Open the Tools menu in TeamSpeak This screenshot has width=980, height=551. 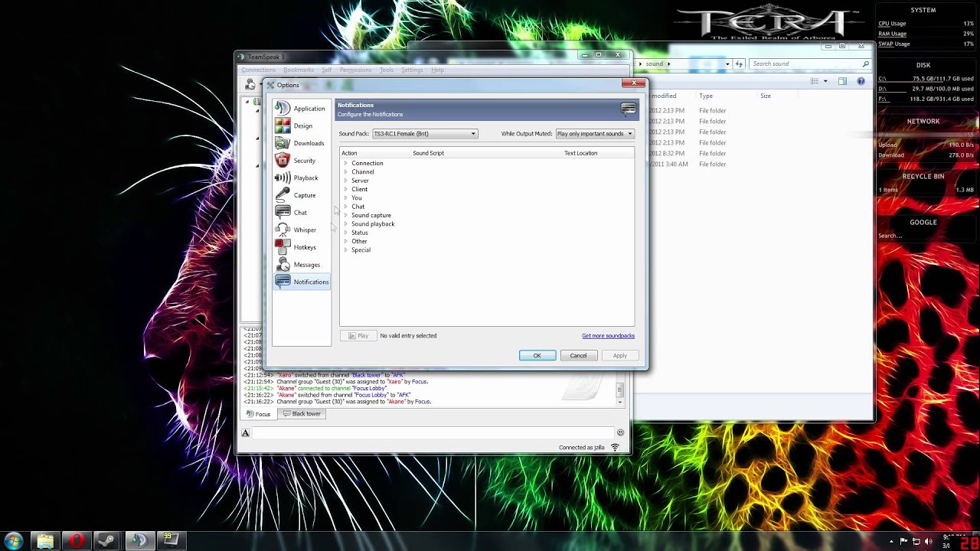[387, 70]
